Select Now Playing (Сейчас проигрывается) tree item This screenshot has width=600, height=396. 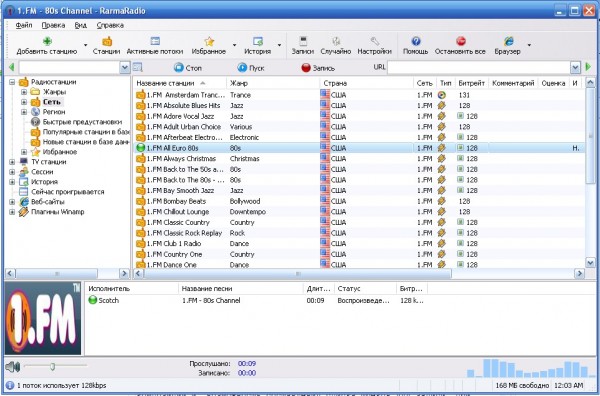pyautogui.click(x=67, y=192)
